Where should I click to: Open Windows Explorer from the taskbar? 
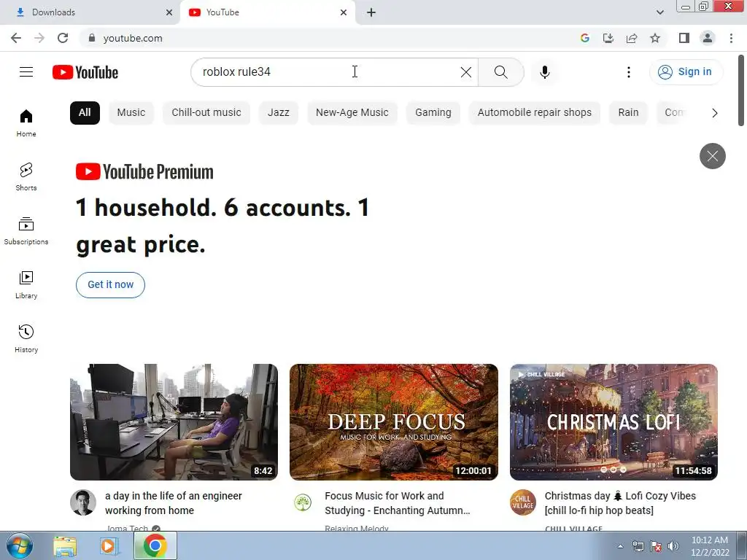[65, 546]
